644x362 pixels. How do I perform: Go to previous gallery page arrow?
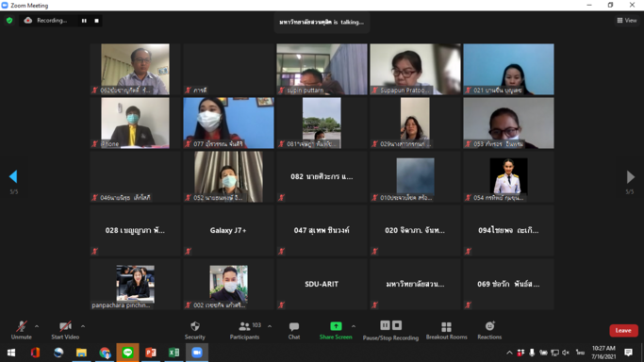[13, 176]
